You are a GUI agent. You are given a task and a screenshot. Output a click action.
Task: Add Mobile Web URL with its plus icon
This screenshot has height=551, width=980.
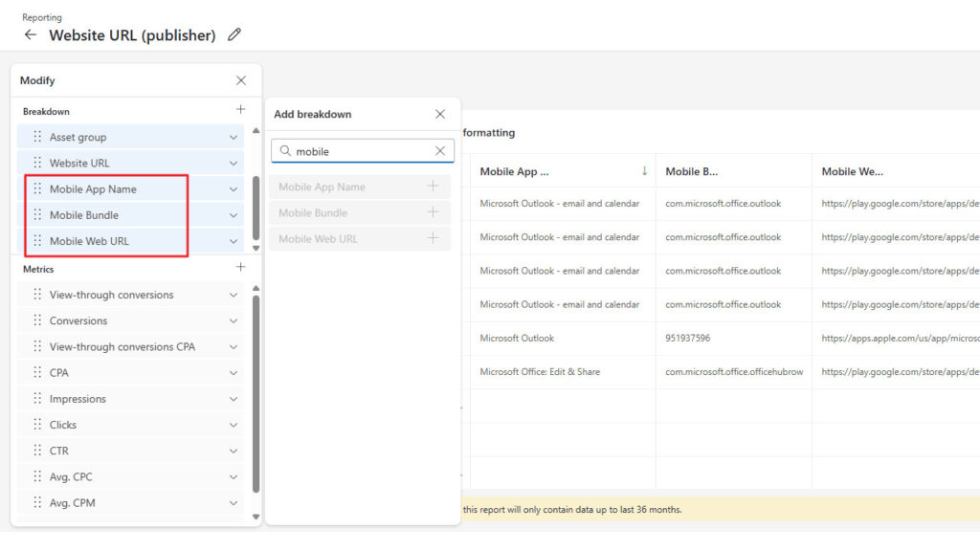click(433, 238)
